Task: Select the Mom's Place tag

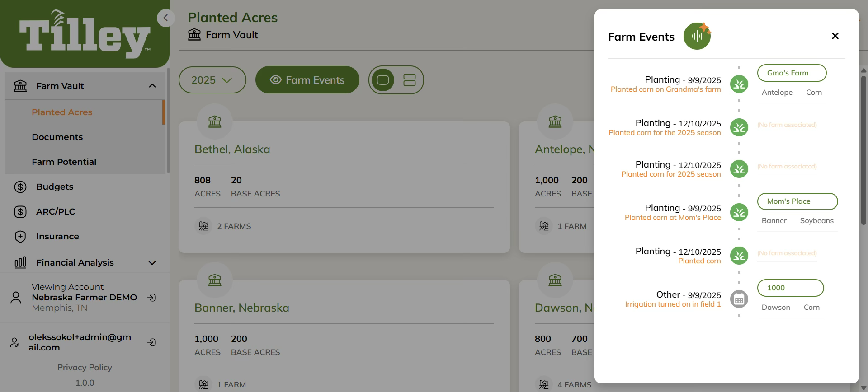Action: pos(797,201)
